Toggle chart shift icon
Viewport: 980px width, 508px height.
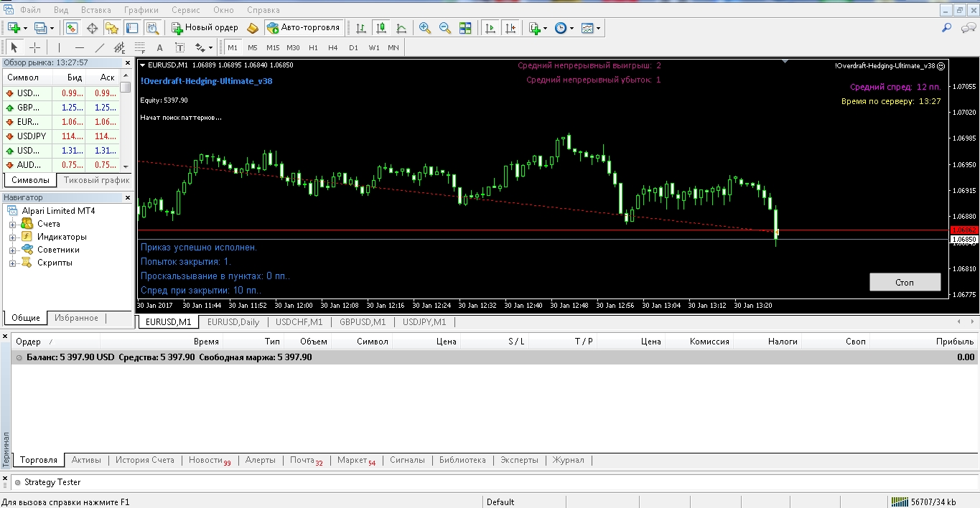pos(510,28)
